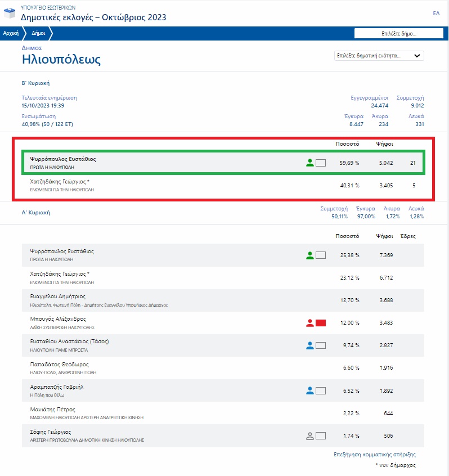Select candidate Ευσταθίου Αναστάσιος (Τάσος) name
The height and width of the screenshot is (476, 449).
pyautogui.click(x=69, y=341)
